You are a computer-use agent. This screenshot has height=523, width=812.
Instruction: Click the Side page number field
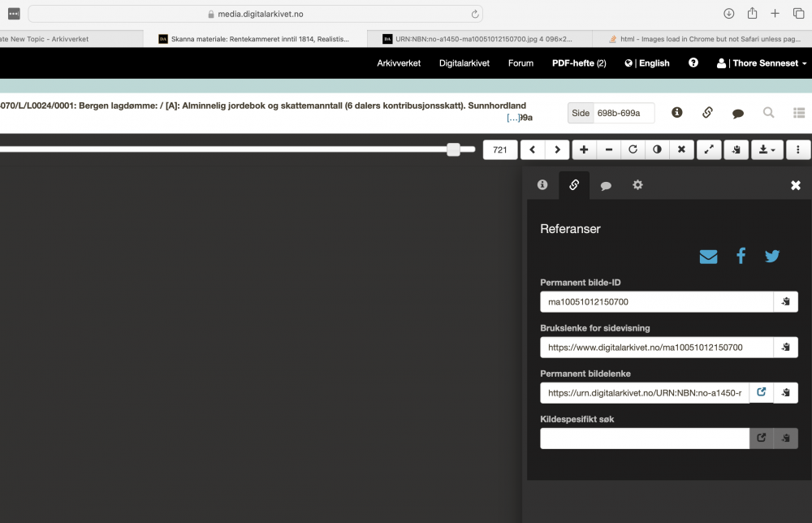624,113
